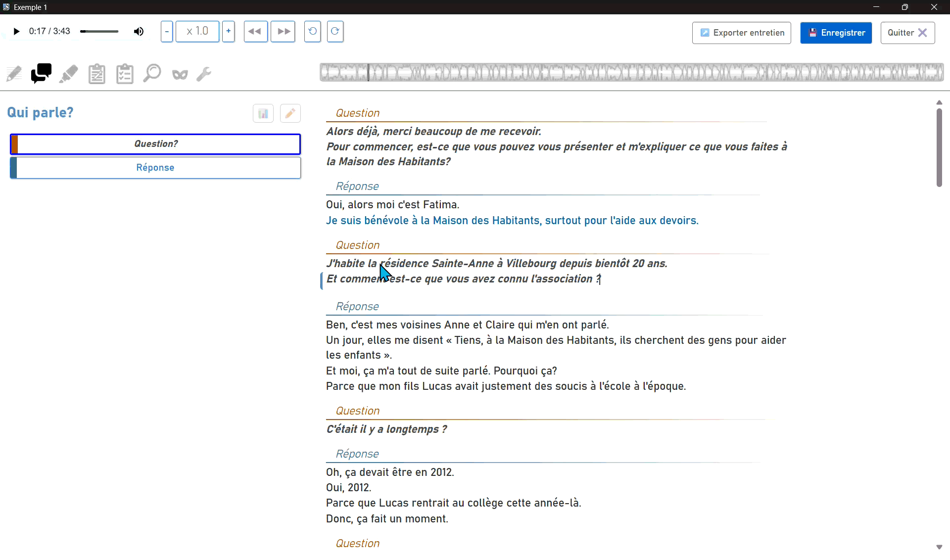Select the mask anonymization tool
The width and height of the screenshot is (950, 560).
point(180,75)
